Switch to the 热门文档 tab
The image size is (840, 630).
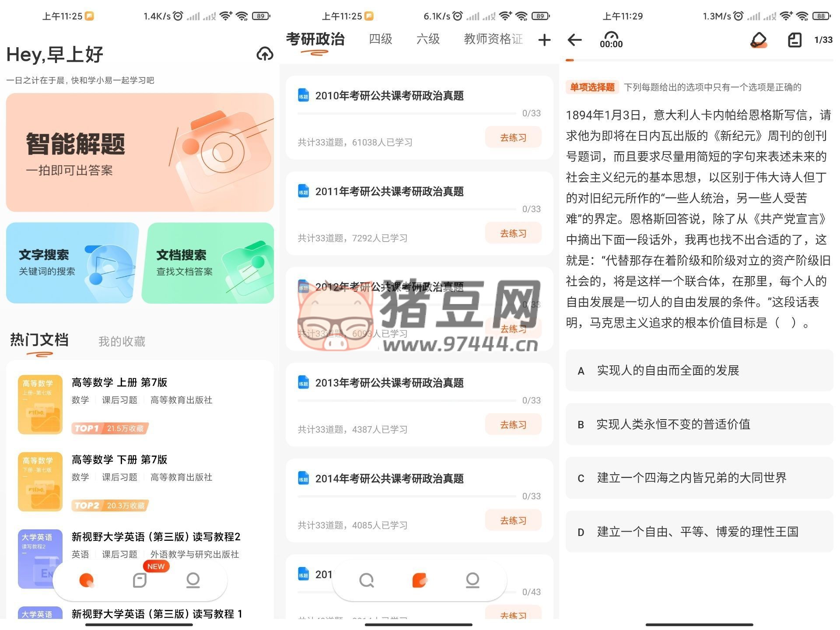39,340
